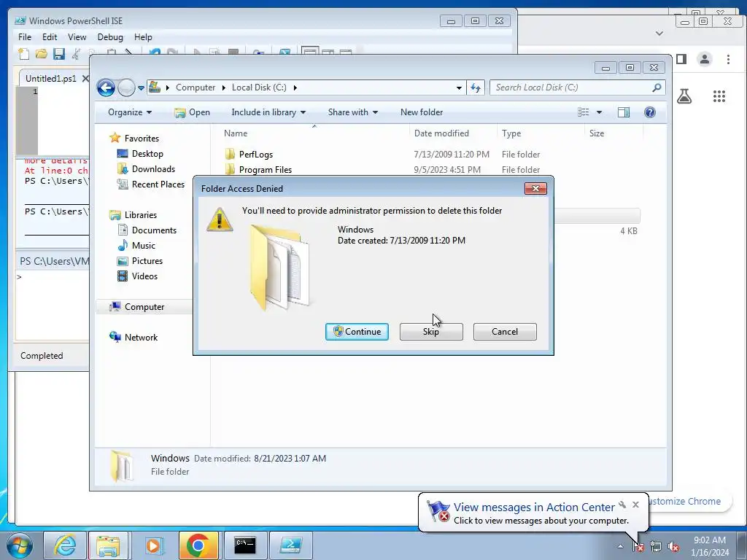The height and width of the screenshot is (560, 747).
Task: Open the Explorer recent pages dropdown arrow
Action: point(141,88)
